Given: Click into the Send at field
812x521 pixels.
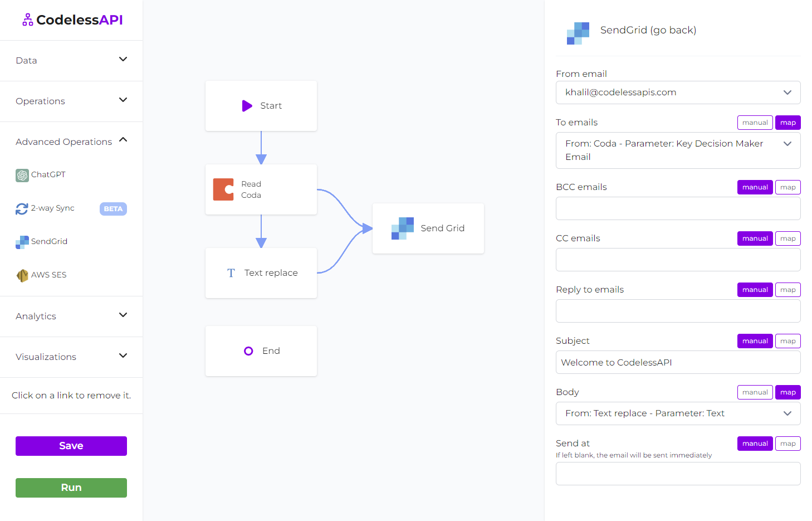Looking at the screenshot, I should point(678,474).
